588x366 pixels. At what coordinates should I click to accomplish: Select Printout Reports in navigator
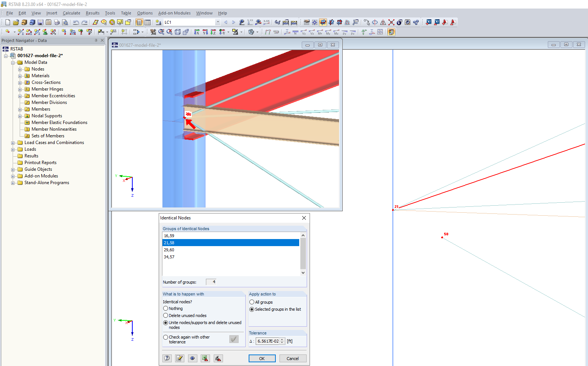41,163
